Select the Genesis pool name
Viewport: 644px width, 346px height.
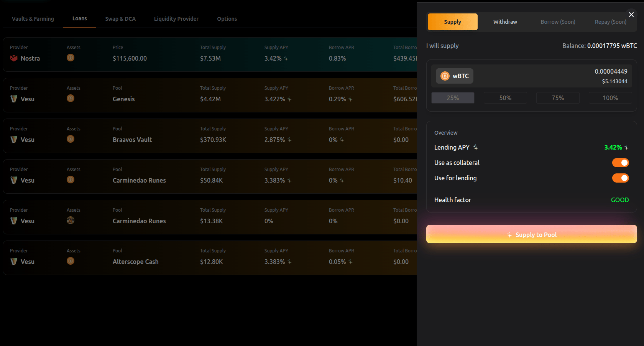(x=124, y=99)
